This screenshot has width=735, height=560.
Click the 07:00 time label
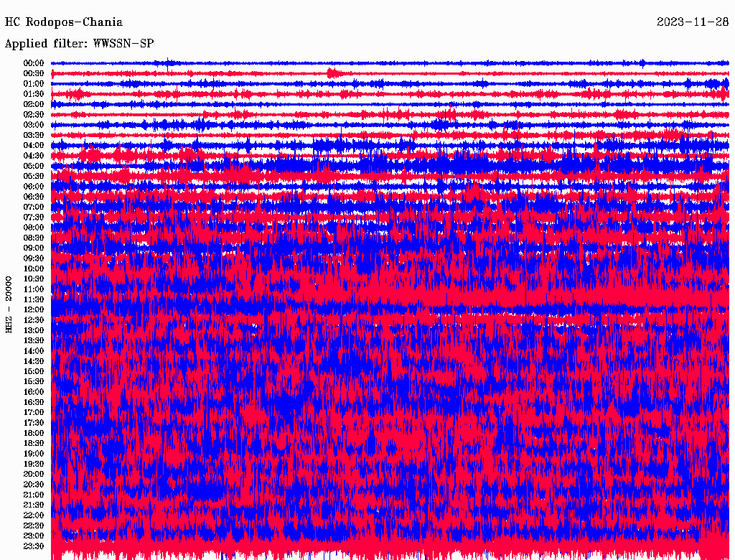(34, 207)
